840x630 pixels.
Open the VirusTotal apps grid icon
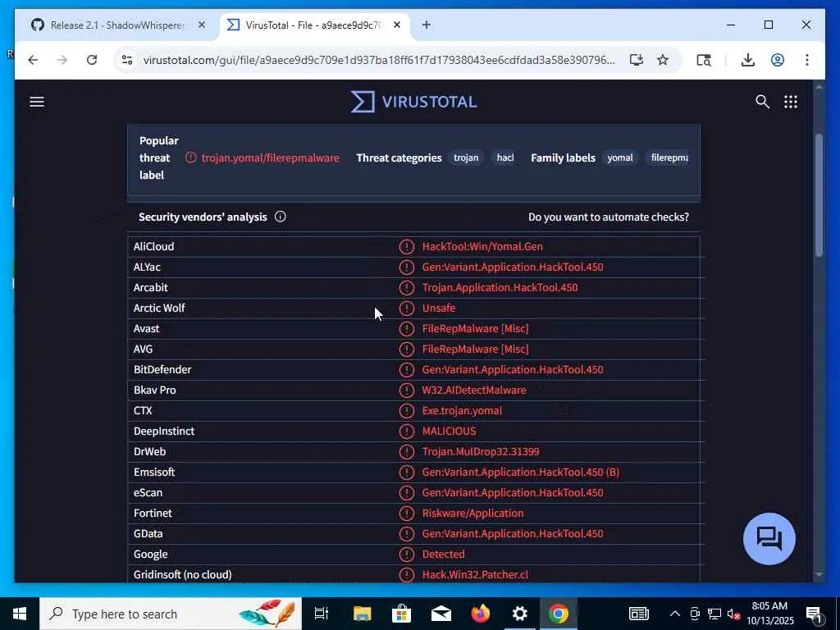[x=791, y=102]
